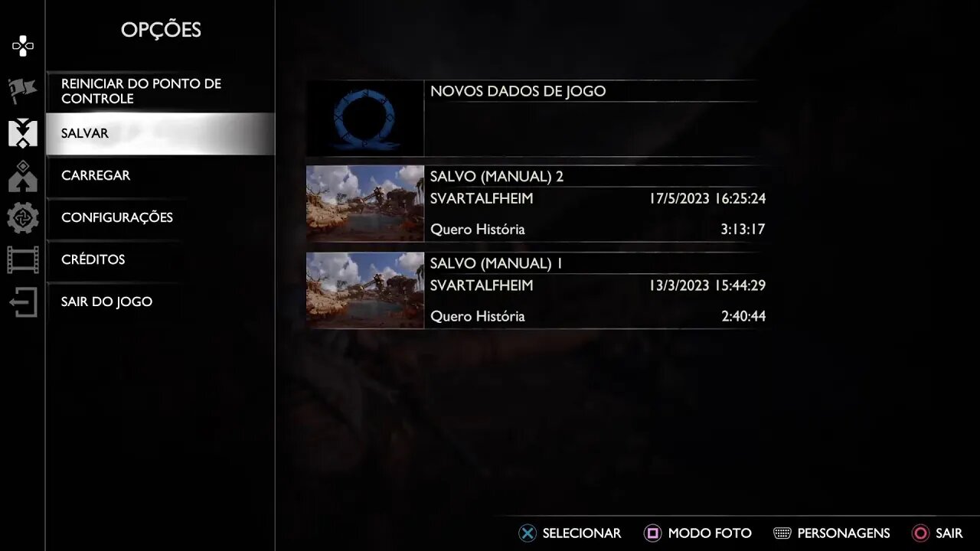Choose Sair do Jogo option

(160, 302)
